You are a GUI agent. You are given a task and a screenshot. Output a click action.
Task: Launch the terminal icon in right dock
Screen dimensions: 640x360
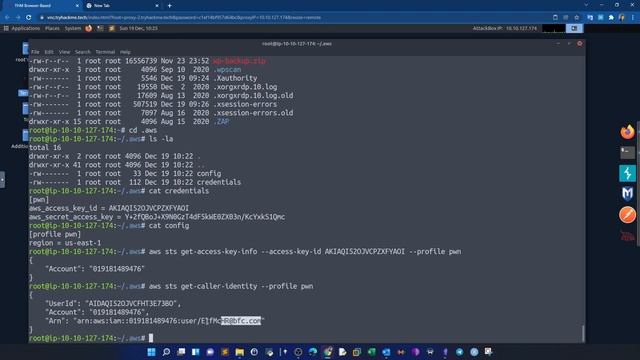[x=627, y=153]
